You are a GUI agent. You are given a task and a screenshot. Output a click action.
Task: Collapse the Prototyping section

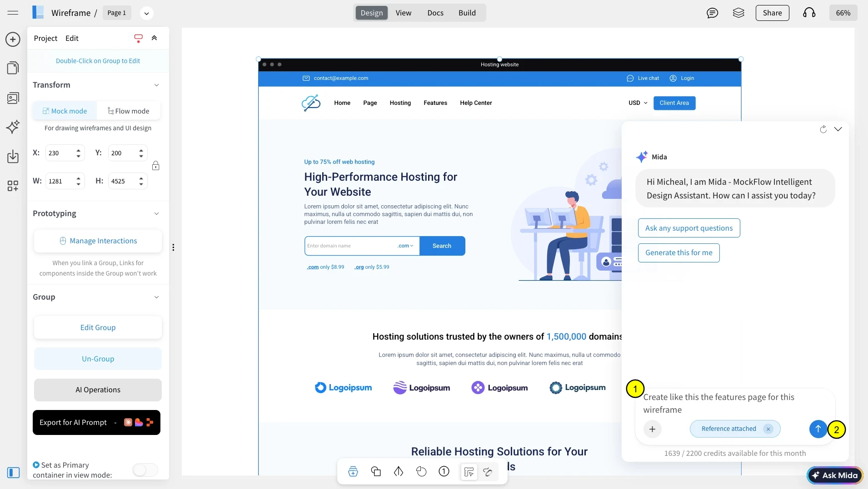pos(156,214)
